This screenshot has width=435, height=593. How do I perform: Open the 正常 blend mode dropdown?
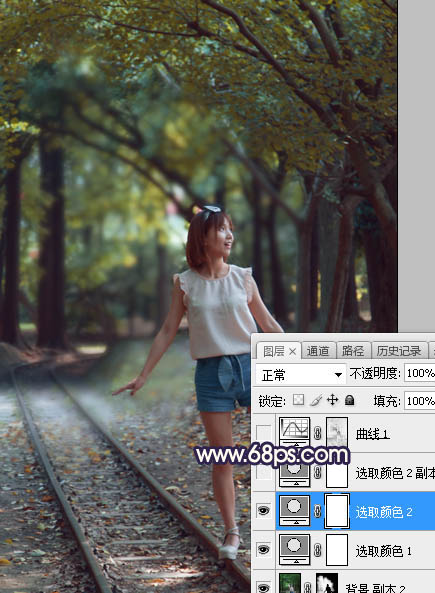[x=300, y=375]
